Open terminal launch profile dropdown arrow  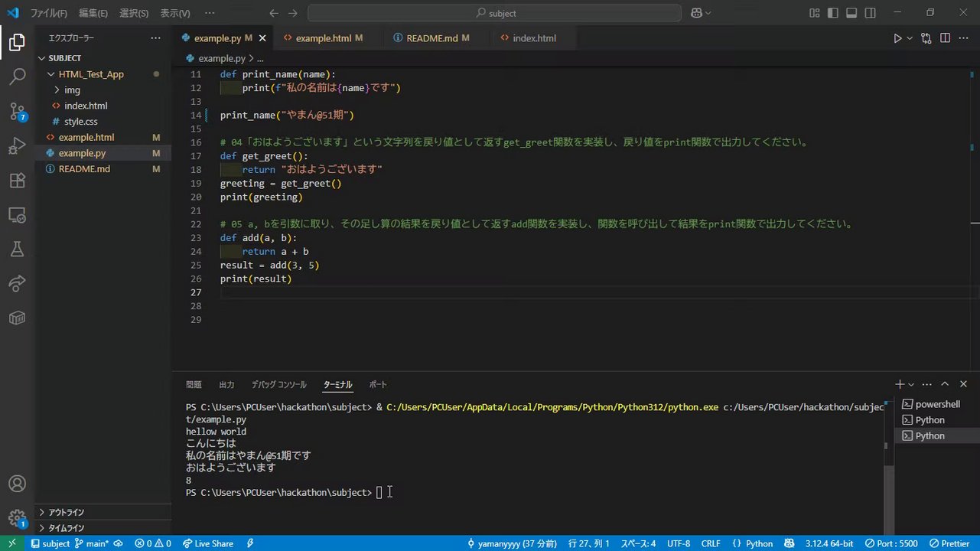[x=910, y=384]
